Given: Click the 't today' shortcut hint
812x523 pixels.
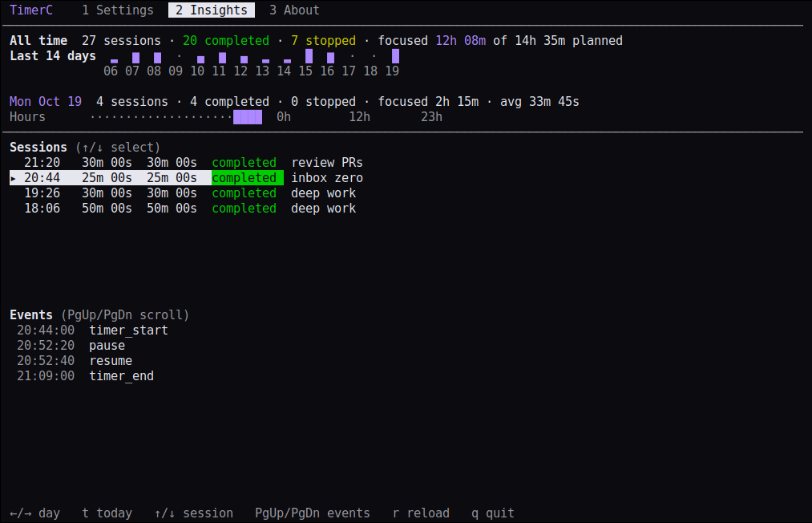Looking at the screenshot, I should (x=107, y=513).
